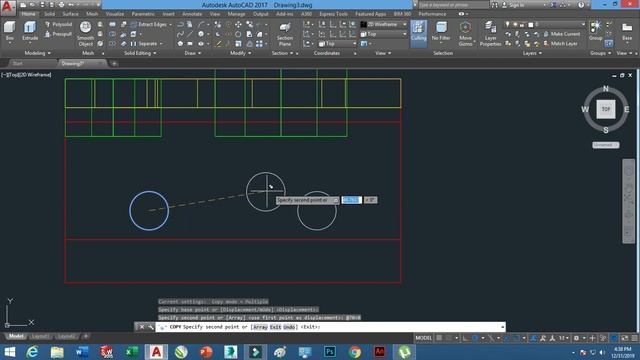Screen dimensions: 640x360
Task: Open the Layer Properties manager
Action: [x=490, y=33]
